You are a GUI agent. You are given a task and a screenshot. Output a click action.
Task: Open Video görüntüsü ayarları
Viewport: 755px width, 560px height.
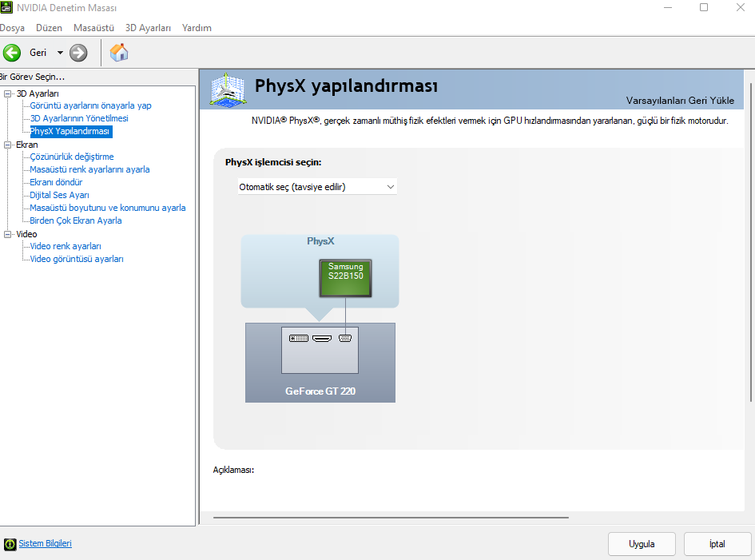coord(77,259)
